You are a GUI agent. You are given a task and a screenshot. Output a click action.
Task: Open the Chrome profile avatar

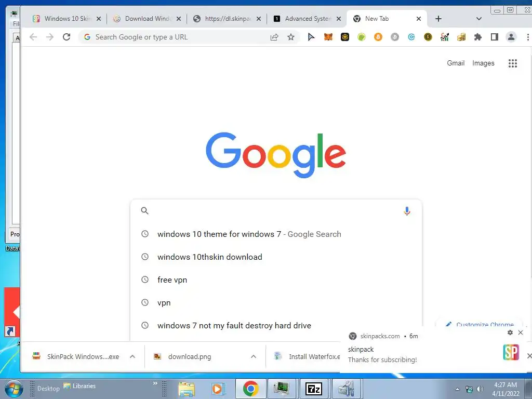(511, 37)
